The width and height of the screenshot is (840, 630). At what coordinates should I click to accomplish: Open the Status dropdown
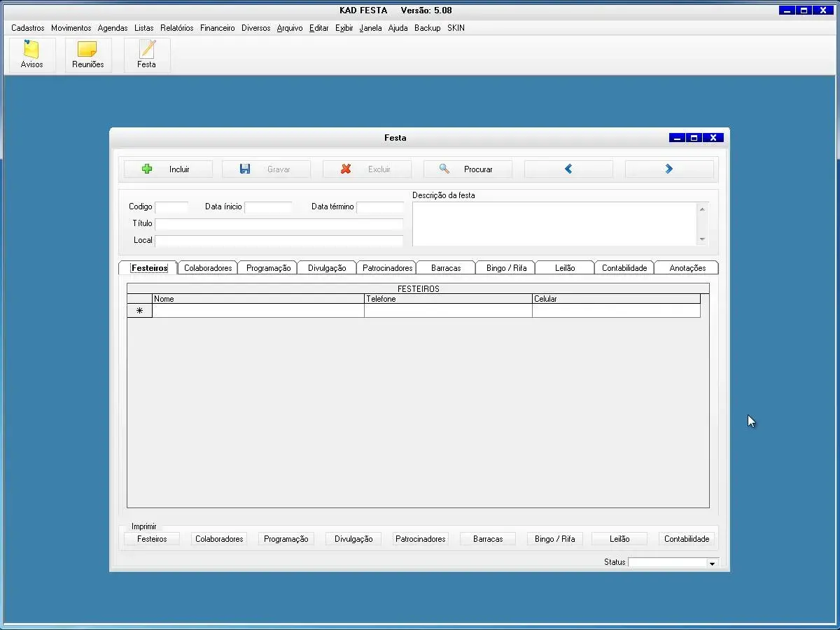tap(712, 563)
